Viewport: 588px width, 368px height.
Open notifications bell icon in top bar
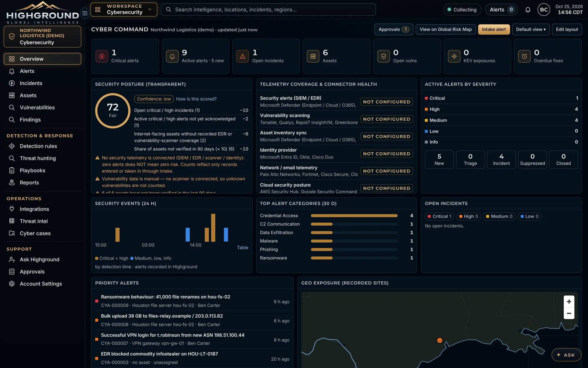(528, 10)
